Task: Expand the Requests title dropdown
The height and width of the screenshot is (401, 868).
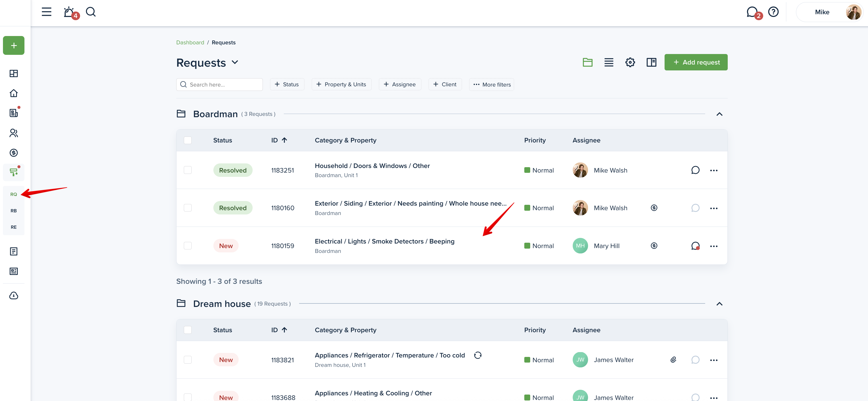Action: [235, 62]
